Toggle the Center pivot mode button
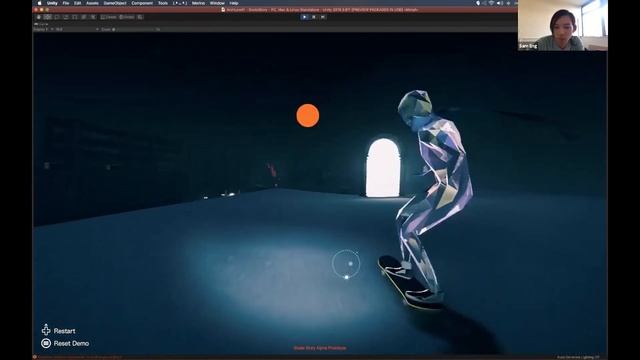640x360 pixels. pyautogui.click(x=109, y=17)
